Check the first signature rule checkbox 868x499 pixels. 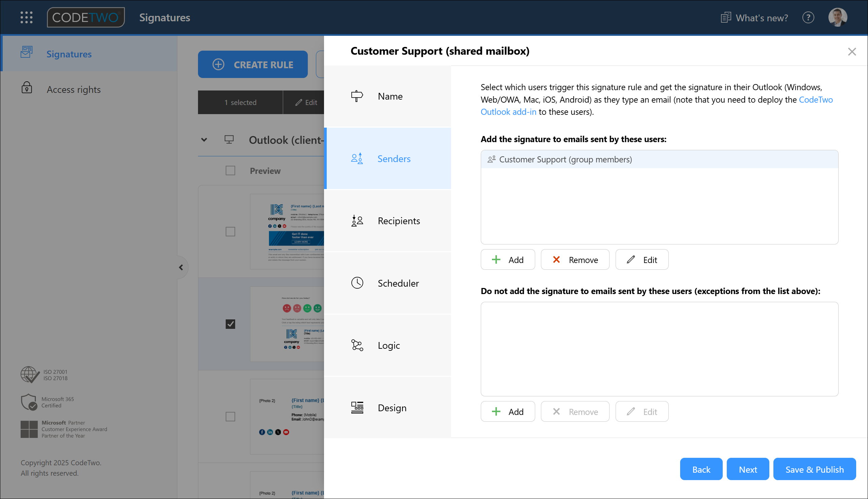point(230,232)
